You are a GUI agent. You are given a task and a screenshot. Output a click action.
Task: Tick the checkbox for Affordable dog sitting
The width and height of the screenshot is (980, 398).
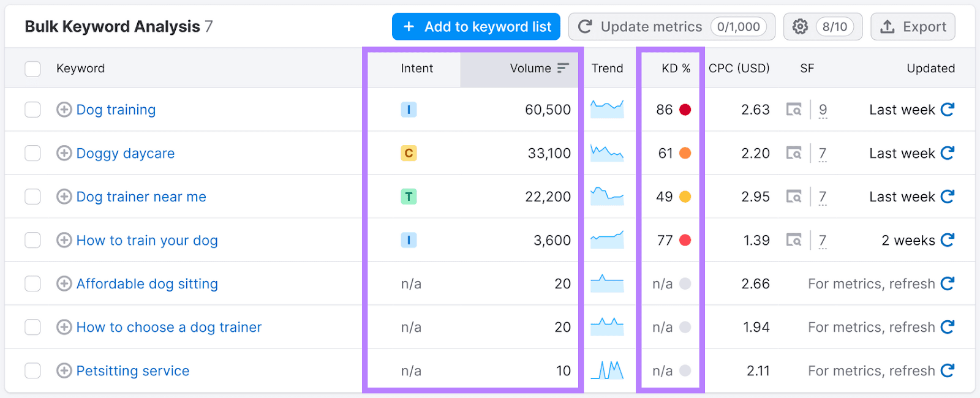(32, 283)
